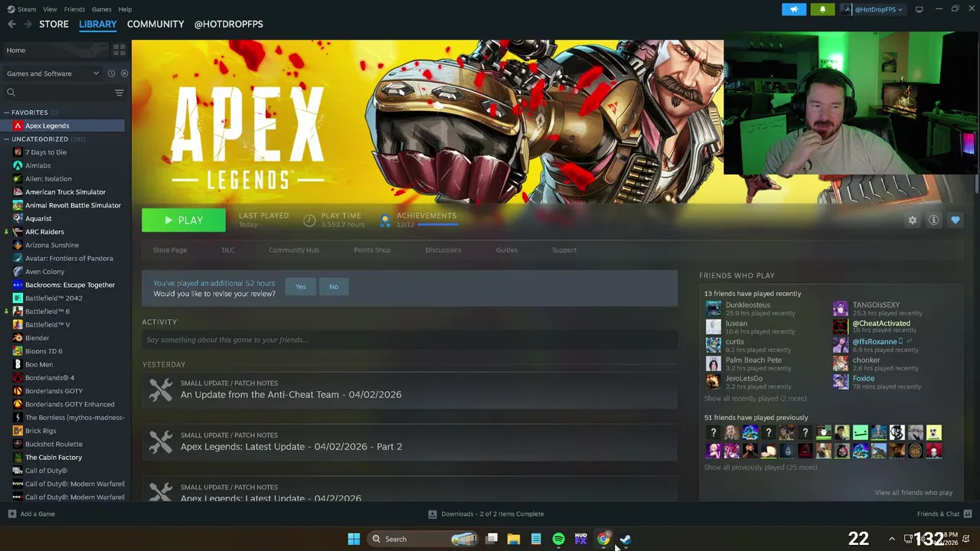The width and height of the screenshot is (980, 551).
Task: Open the Windows Start menu
Action: pos(354,539)
